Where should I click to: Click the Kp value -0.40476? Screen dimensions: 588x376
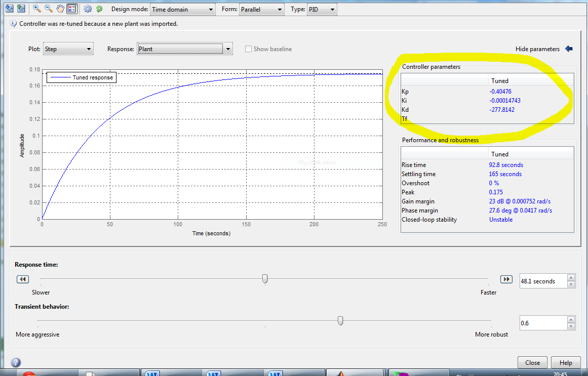click(500, 92)
